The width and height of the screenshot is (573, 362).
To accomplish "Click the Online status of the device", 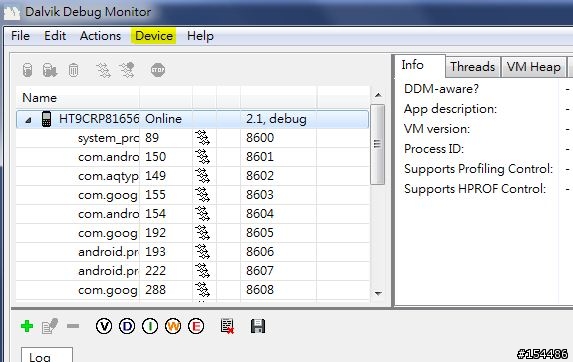I will [163, 119].
